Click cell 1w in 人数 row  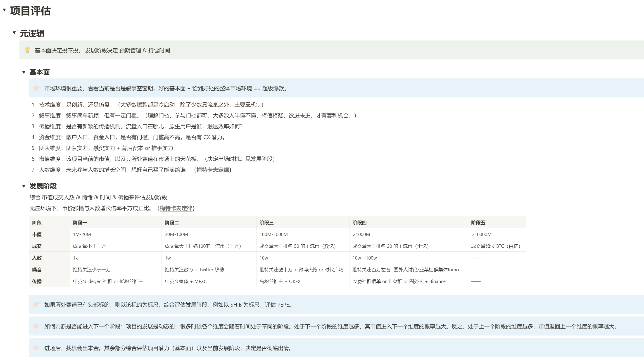[209, 258]
